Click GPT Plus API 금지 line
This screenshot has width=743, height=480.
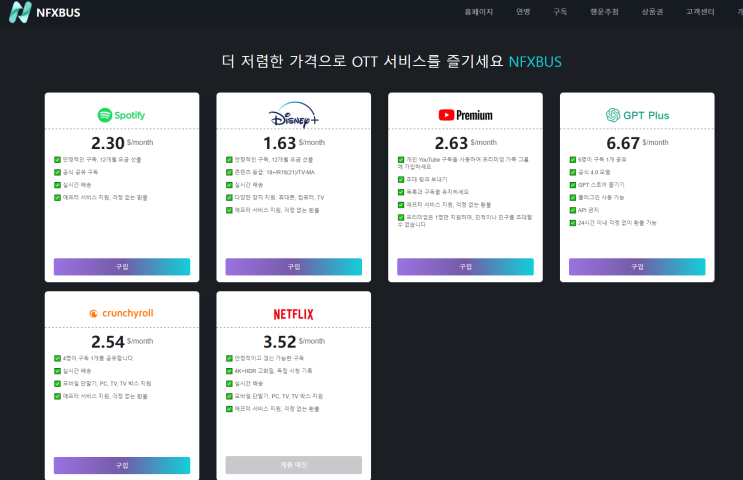588,210
